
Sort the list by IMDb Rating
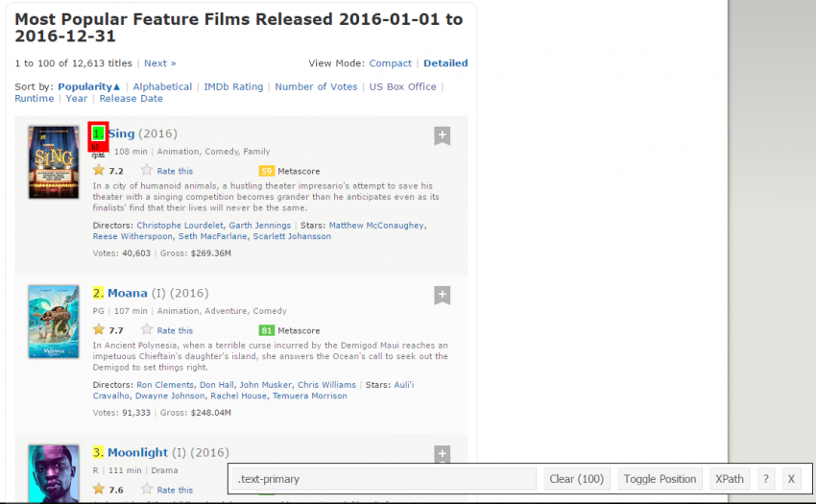(x=233, y=86)
